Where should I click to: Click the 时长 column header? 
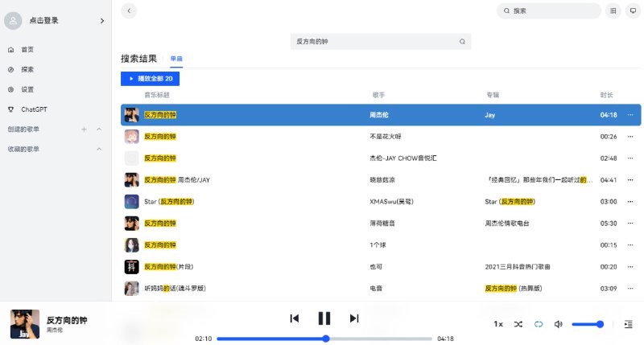pyautogui.click(x=606, y=95)
